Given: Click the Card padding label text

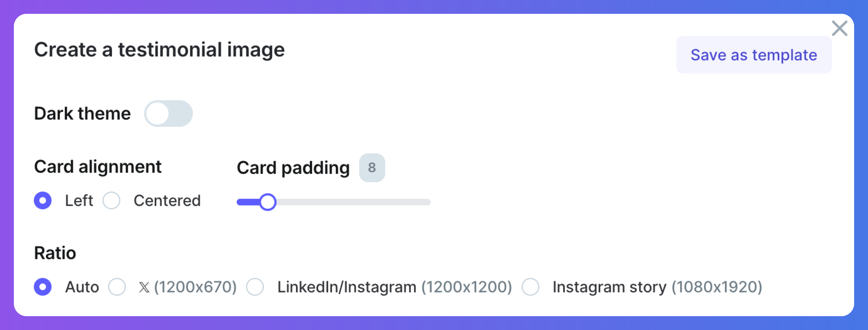Looking at the screenshot, I should coord(293,168).
